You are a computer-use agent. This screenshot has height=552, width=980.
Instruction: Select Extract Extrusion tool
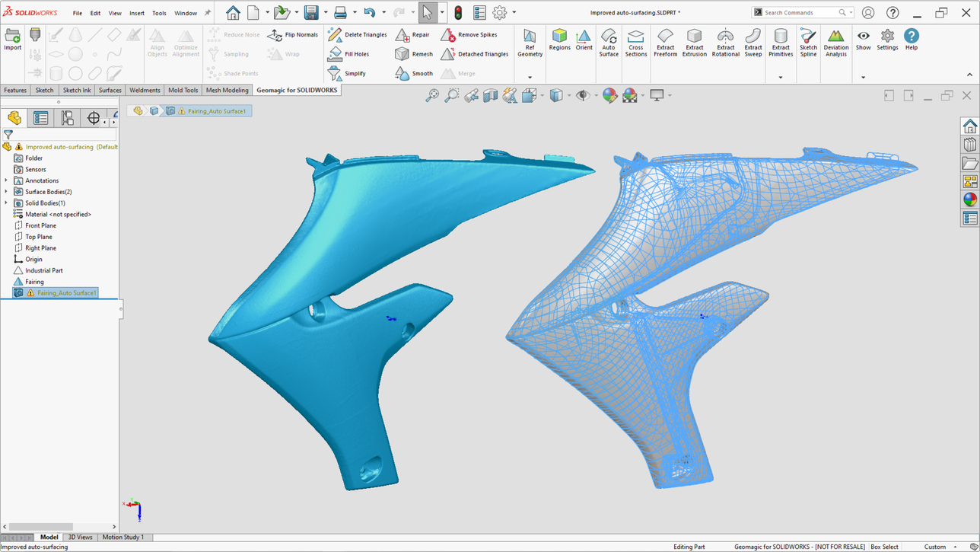click(x=694, y=43)
